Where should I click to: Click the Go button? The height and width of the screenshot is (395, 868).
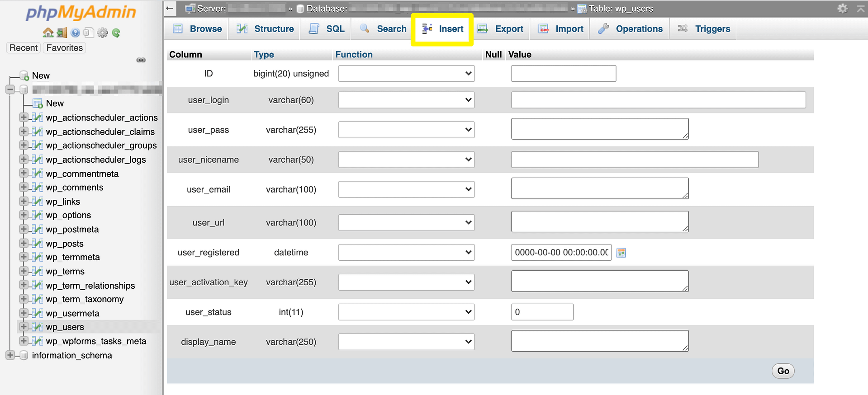coord(783,371)
